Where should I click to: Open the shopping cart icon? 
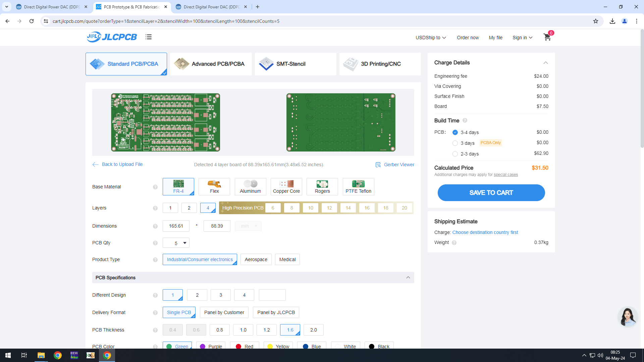[x=547, y=37]
